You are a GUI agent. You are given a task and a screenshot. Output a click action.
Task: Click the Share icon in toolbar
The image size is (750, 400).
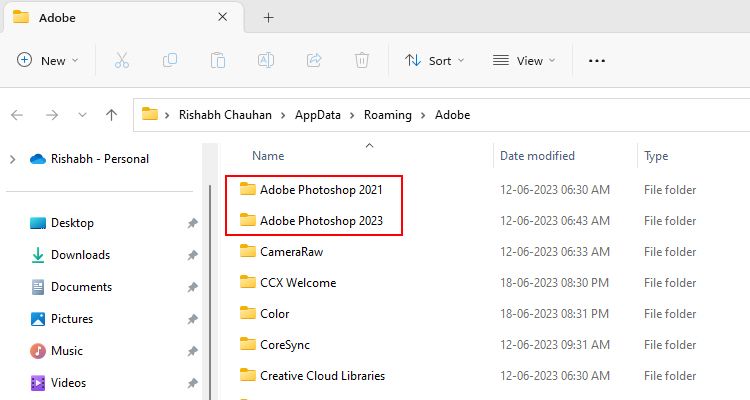(314, 61)
